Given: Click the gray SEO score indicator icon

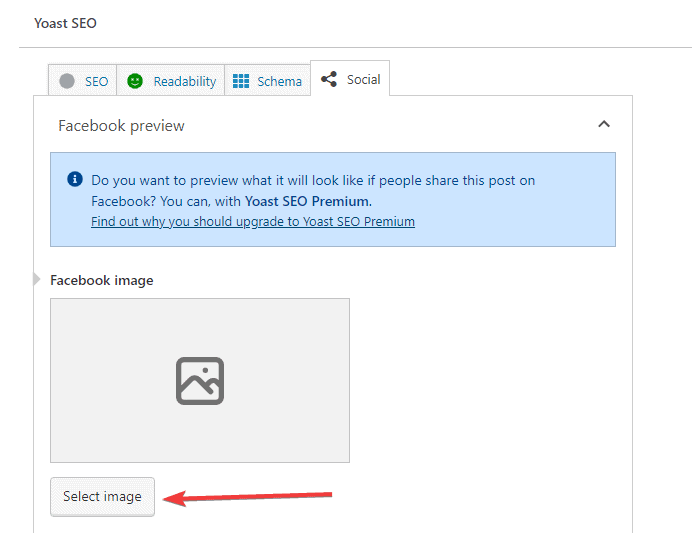Looking at the screenshot, I should [67, 81].
